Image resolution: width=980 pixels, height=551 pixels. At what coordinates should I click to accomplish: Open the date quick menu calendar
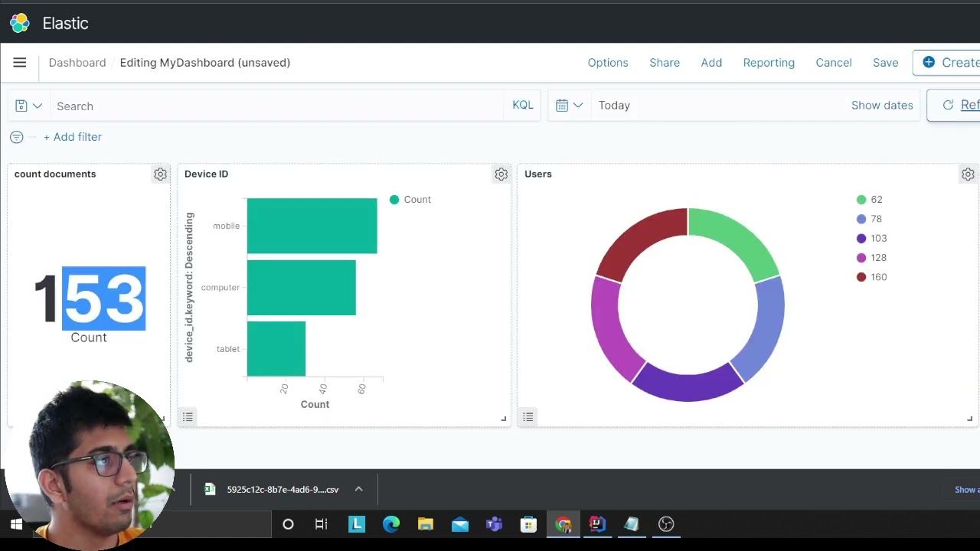click(570, 106)
